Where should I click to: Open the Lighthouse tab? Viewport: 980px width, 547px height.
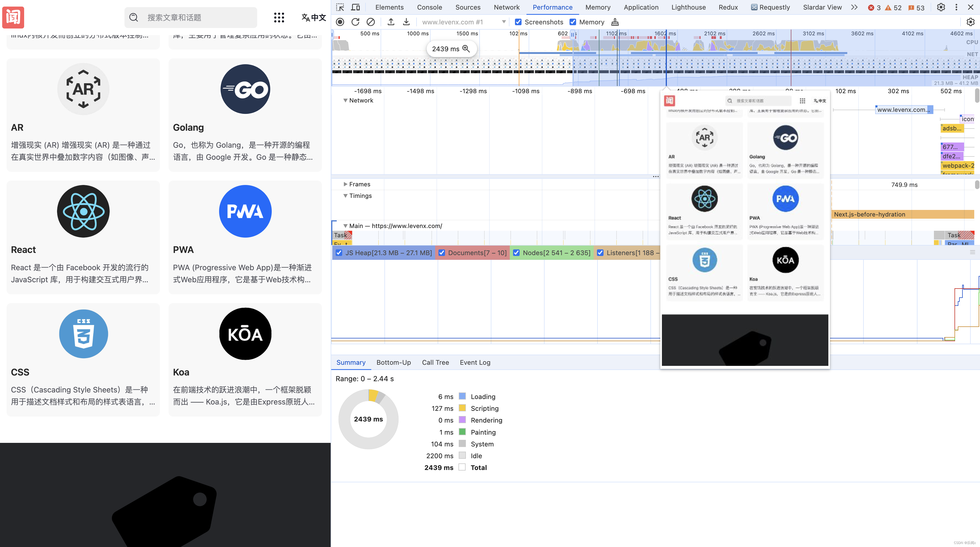pos(689,7)
